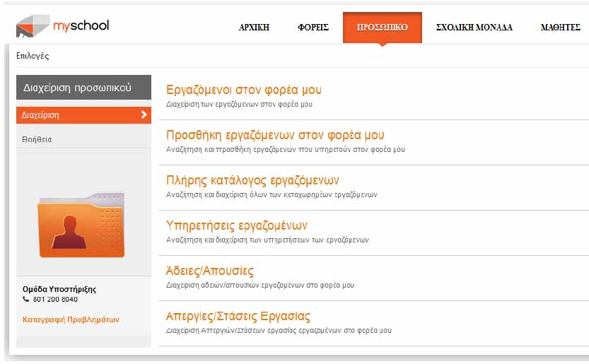The image size is (589, 364).
Task: Open the Εργαζόμενοι στον φορέα μου link
Action: (x=243, y=90)
